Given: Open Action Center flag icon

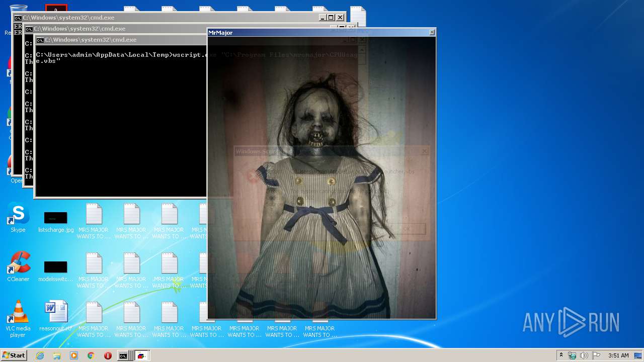Looking at the screenshot, I should [596, 355].
